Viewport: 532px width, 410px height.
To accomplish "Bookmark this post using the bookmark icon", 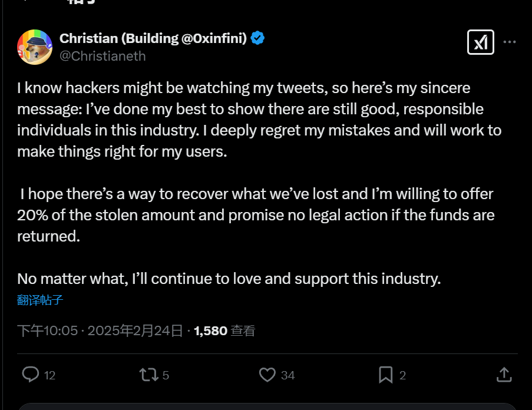I will click(385, 375).
